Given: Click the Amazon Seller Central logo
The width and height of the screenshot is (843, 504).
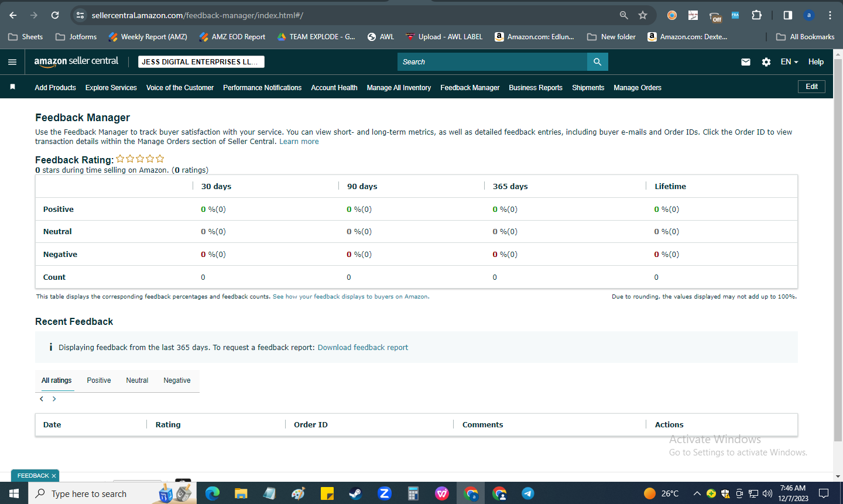Looking at the screenshot, I should click(76, 61).
